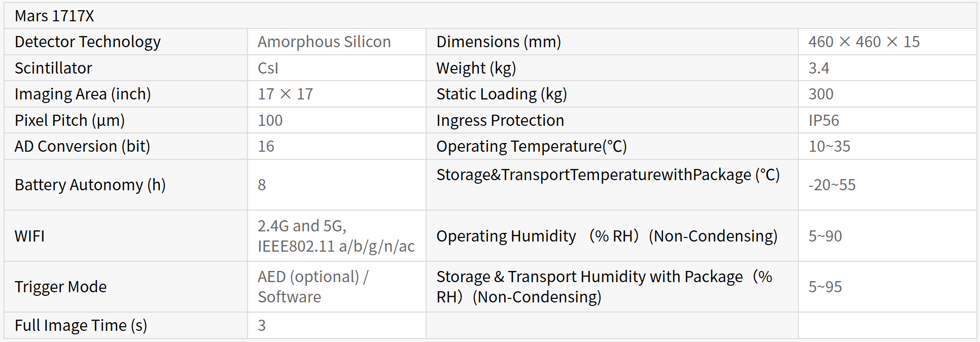This screenshot has height=342, width=980.
Task: Select the Pixel Pitch value 100
Action: click(x=270, y=121)
